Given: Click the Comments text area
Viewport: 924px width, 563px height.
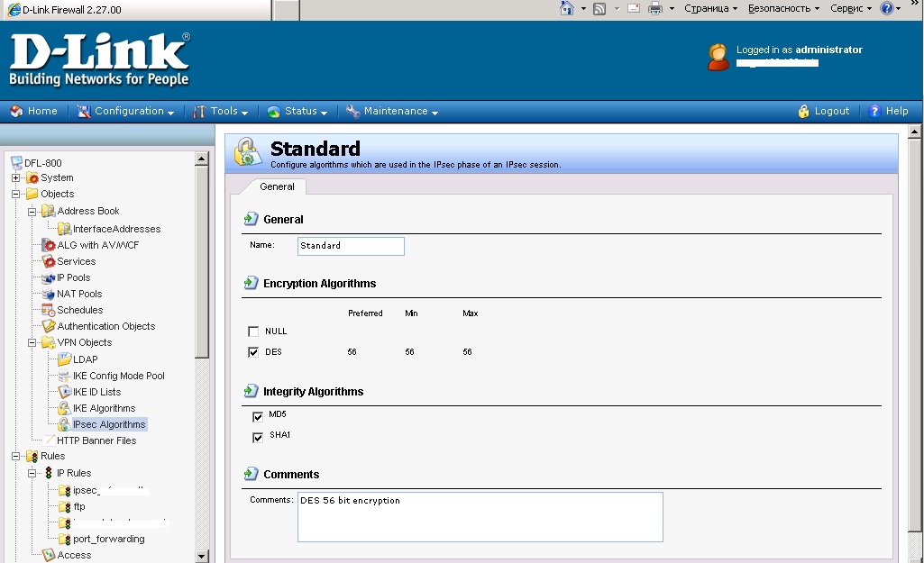Looking at the screenshot, I should (480, 516).
